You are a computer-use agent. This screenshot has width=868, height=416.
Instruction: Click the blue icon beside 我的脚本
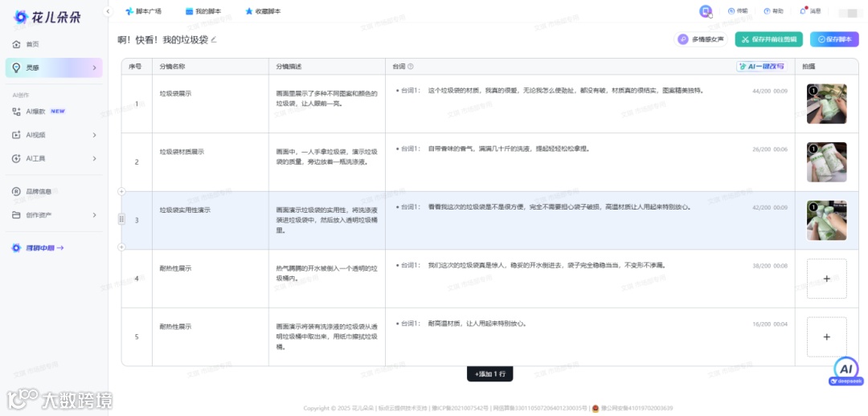(190, 11)
